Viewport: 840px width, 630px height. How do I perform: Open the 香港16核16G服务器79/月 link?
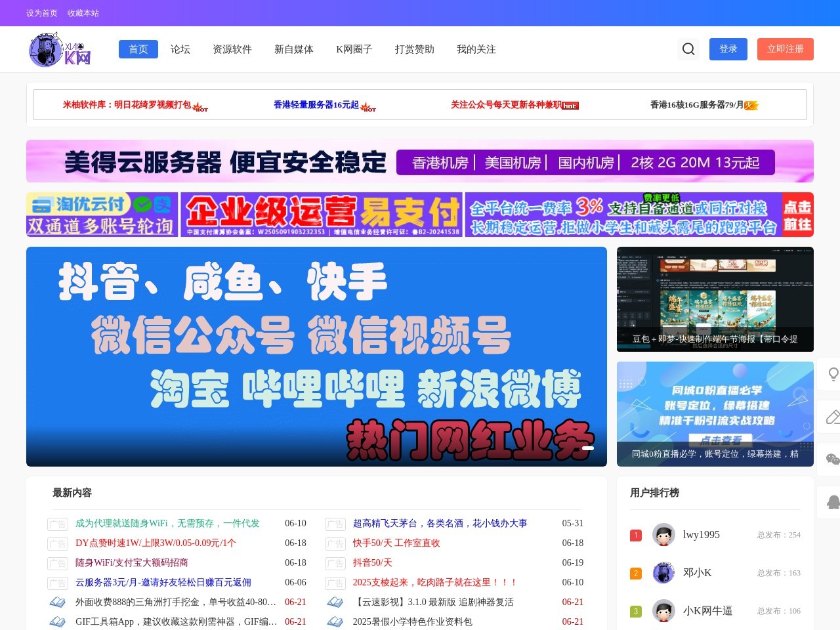click(x=697, y=105)
